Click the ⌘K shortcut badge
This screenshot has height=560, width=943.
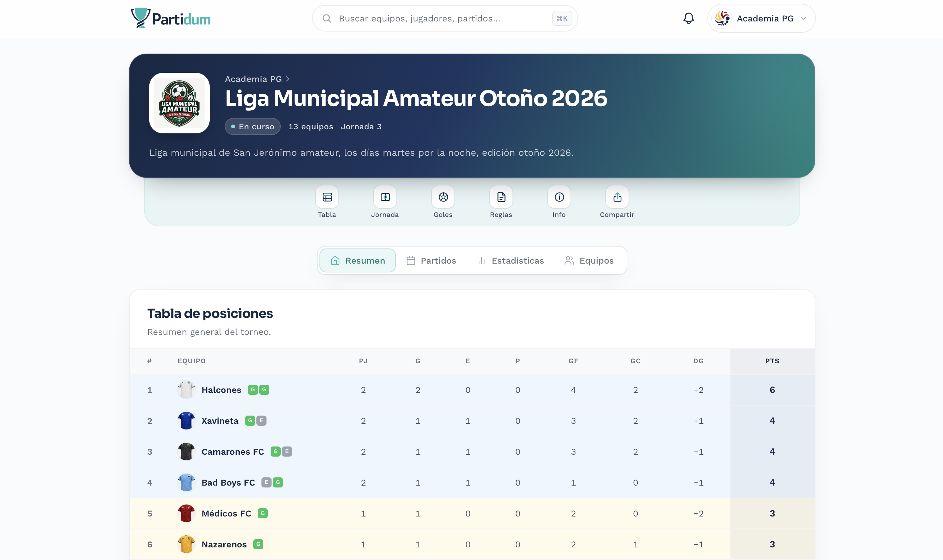562,19
